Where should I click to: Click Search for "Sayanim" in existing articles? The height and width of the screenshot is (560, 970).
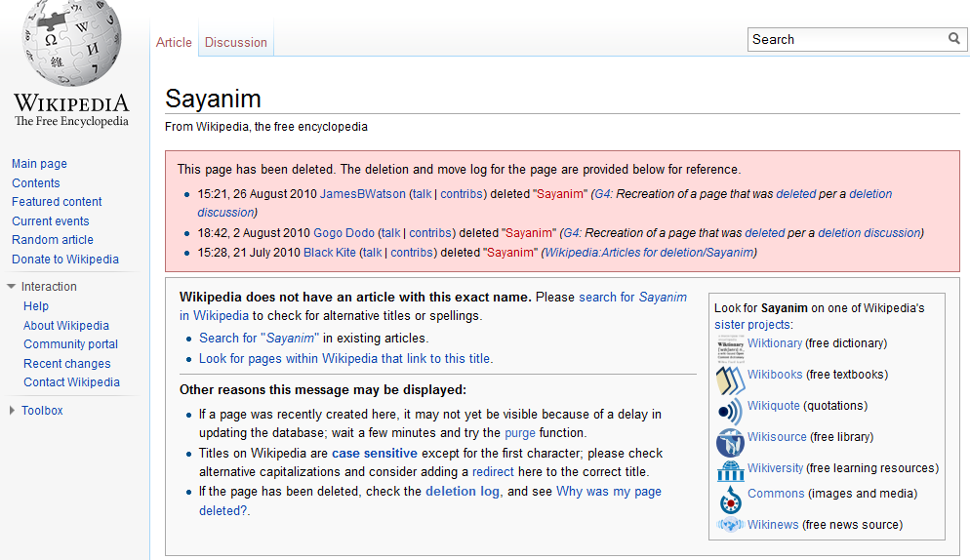(259, 338)
